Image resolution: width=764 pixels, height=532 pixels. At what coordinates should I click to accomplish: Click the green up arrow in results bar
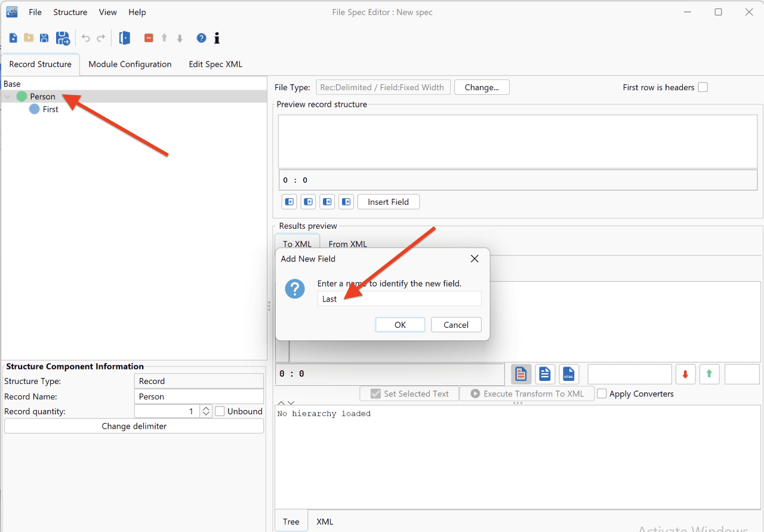pyautogui.click(x=709, y=374)
